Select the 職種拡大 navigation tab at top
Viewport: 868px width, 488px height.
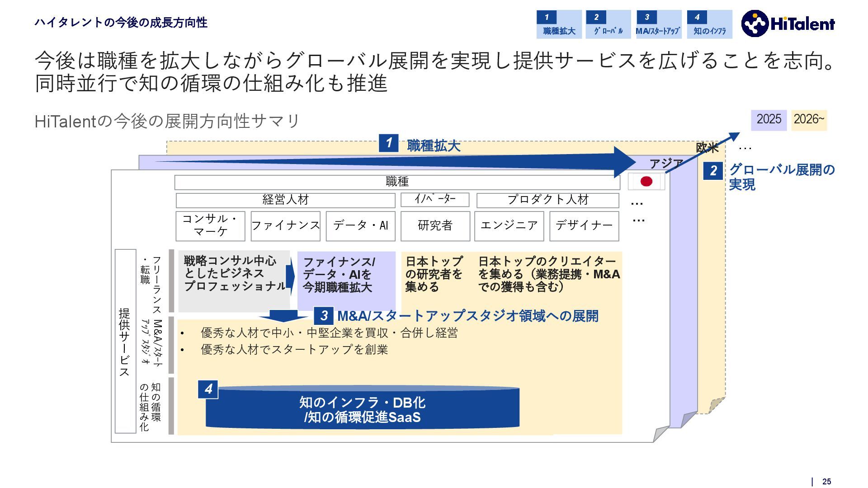pyautogui.click(x=559, y=24)
